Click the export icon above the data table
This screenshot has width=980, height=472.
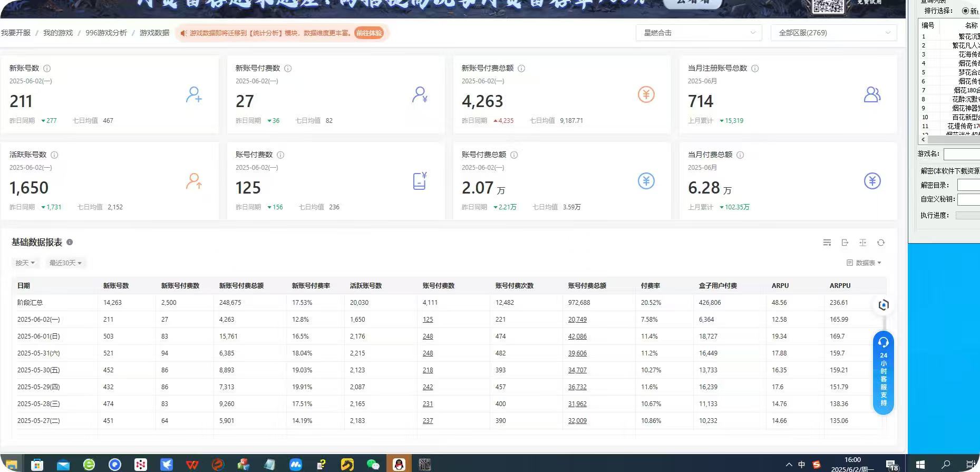(845, 243)
